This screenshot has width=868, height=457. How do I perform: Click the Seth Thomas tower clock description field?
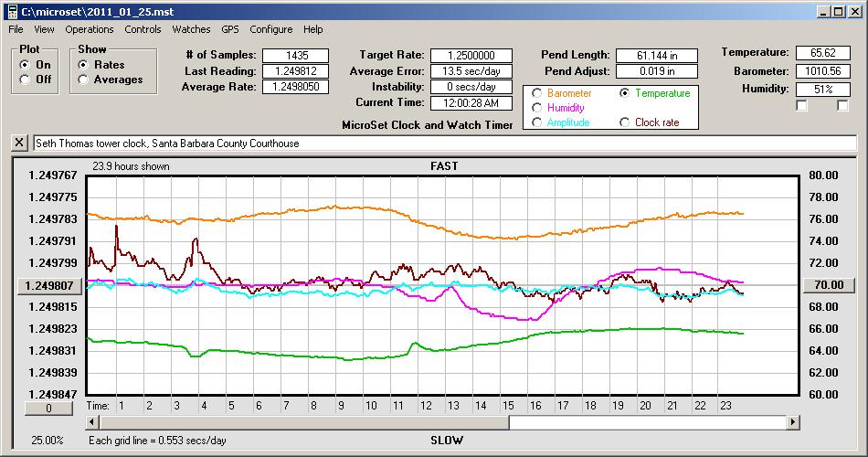[x=445, y=143]
